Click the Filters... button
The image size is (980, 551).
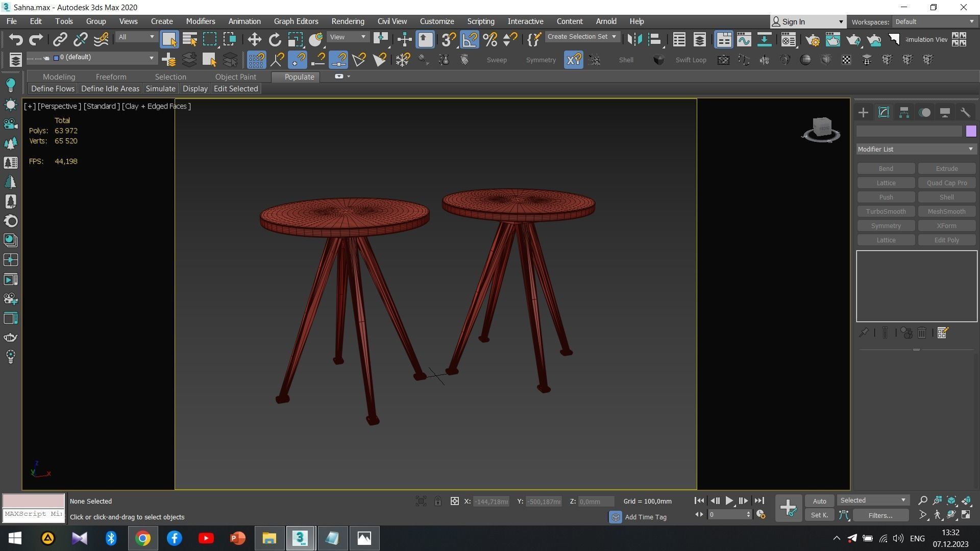(880, 516)
